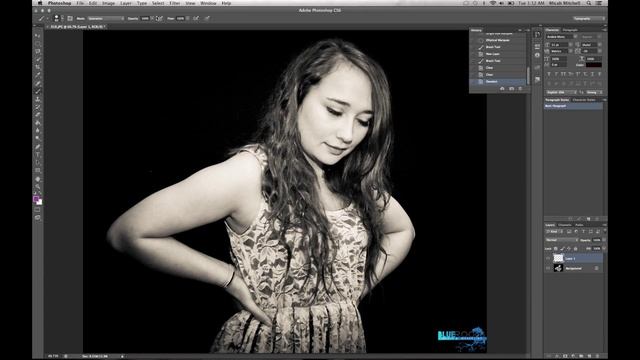Open the brush preset picker

[x=57, y=18]
